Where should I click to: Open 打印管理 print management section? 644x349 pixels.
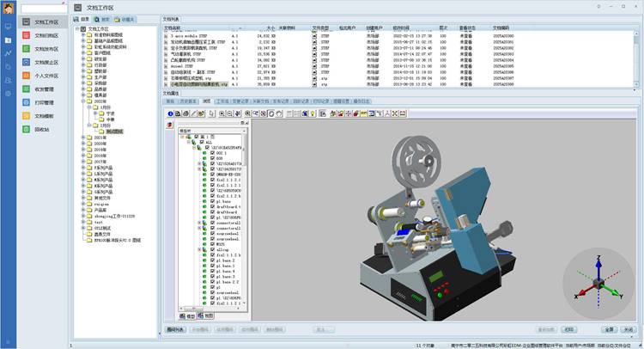tap(44, 102)
